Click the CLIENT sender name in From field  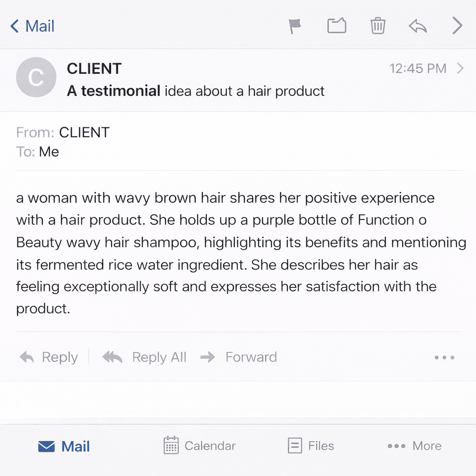(84, 132)
